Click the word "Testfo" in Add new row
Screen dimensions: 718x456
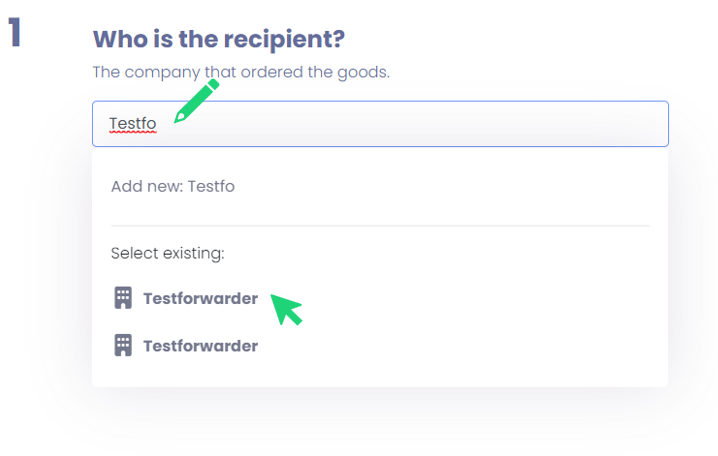[x=211, y=186]
